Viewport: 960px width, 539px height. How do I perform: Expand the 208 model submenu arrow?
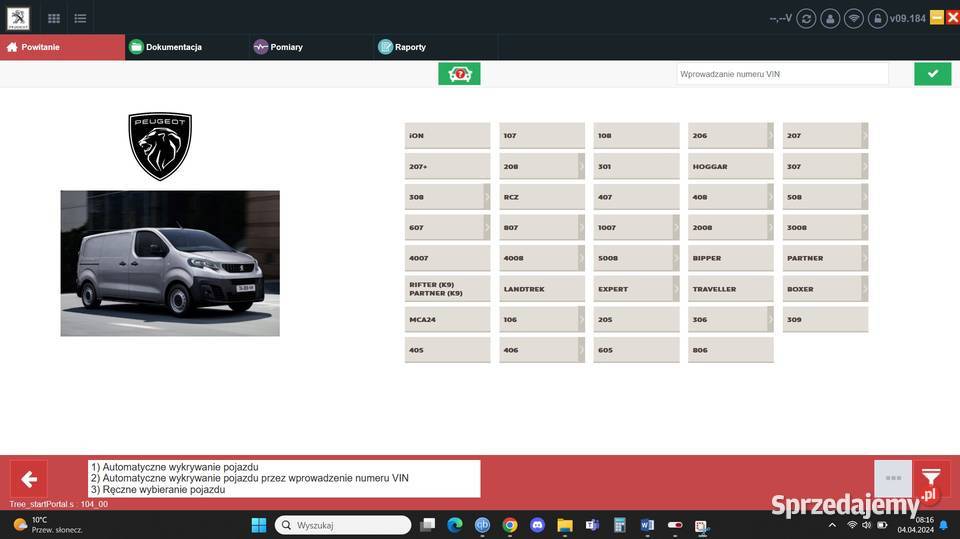(x=581, y=167)
